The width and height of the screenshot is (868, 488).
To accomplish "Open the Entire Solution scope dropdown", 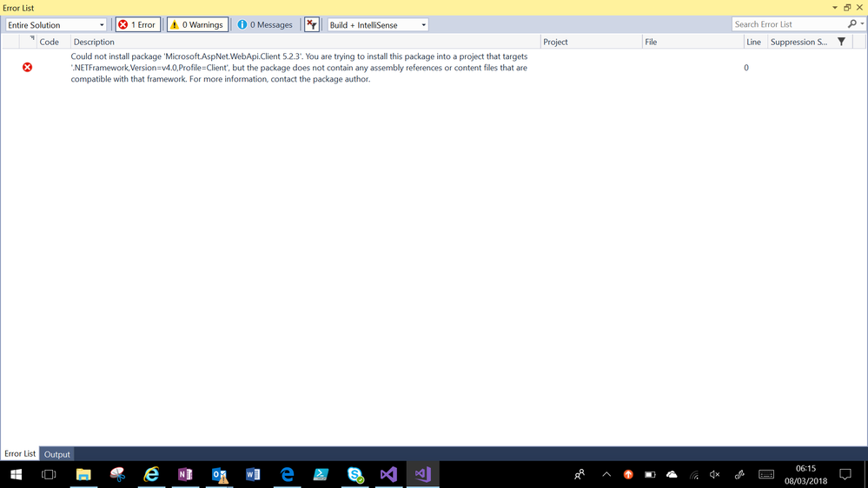I will click(x=56, y=25).
